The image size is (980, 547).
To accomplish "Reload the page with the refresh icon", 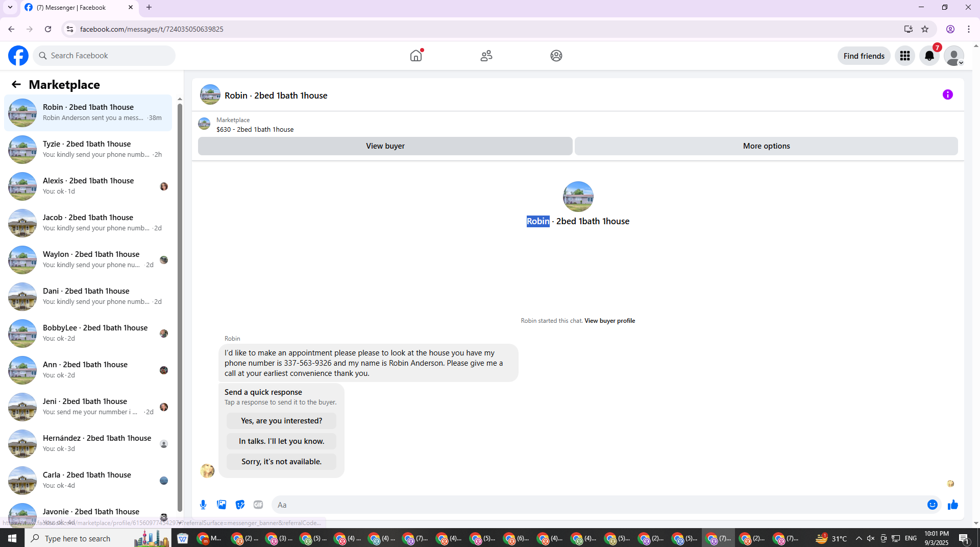I will click(x=48, y=29).
